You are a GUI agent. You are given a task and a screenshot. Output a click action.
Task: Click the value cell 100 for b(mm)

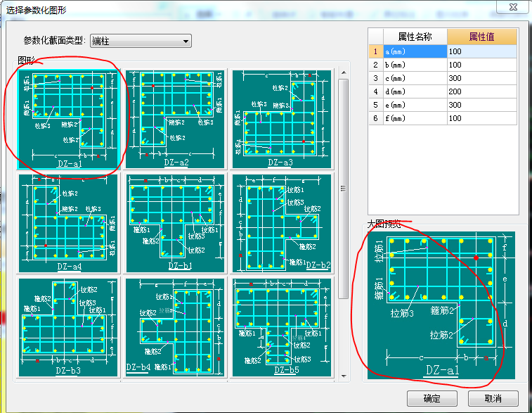482,65
